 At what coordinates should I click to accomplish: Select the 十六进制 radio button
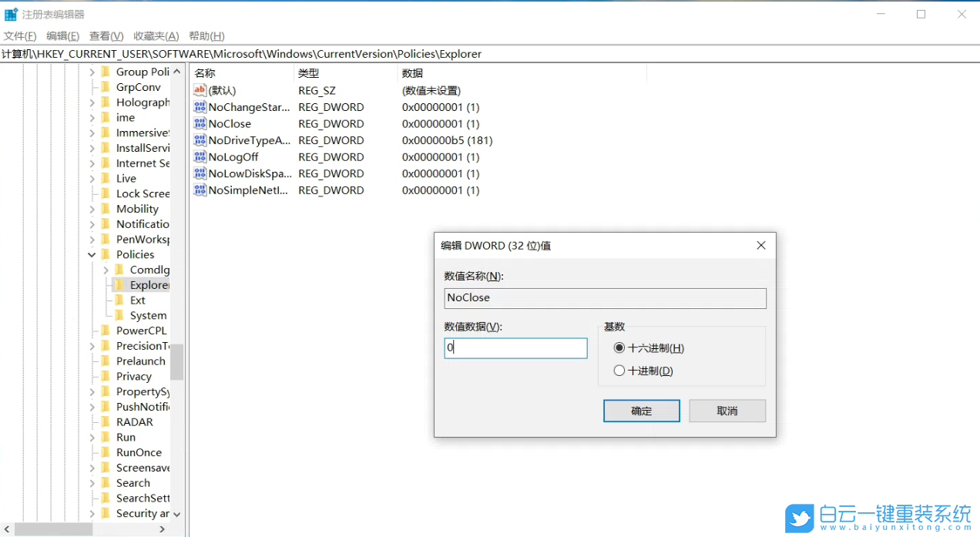[x=619, y=347]
